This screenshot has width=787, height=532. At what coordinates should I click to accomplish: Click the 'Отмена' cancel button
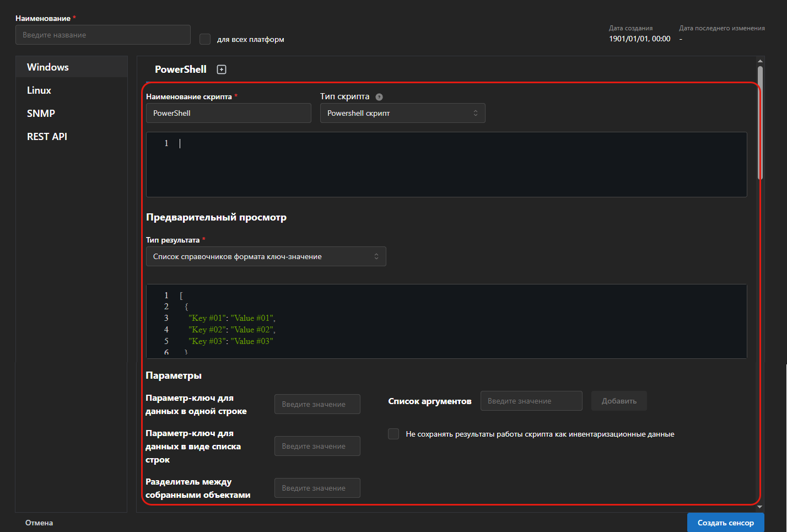[39, 523]
